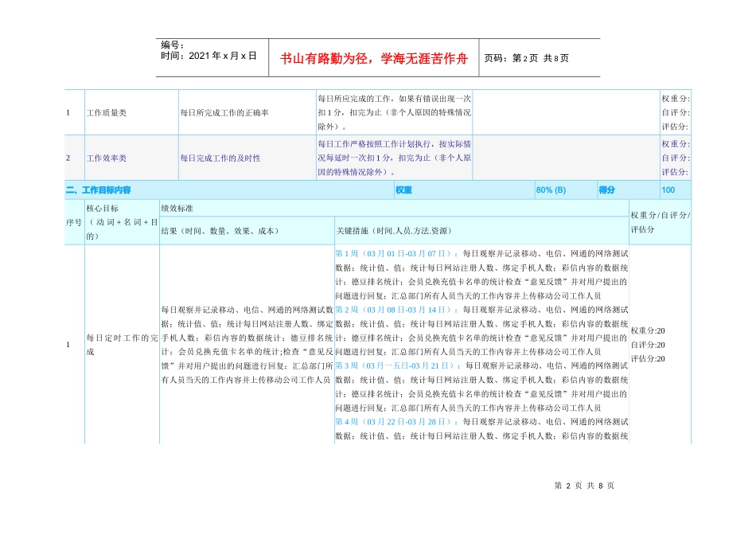Click the description starting 每日所应完成的工作
This screenshot has width=756, height=535.
[395, 113]
